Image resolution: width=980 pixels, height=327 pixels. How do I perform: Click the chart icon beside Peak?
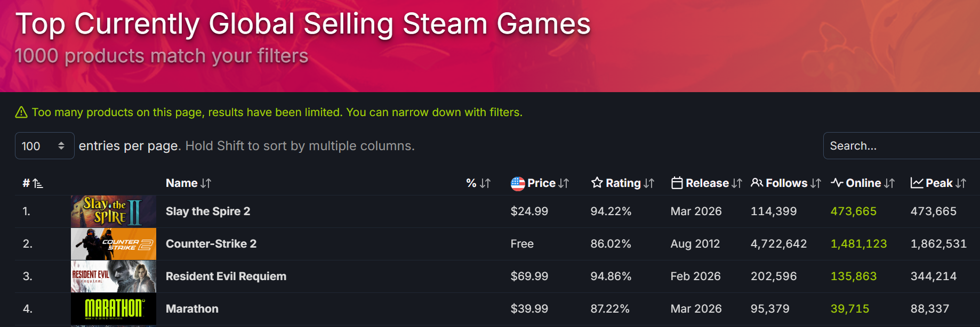[x=917, y=183]
